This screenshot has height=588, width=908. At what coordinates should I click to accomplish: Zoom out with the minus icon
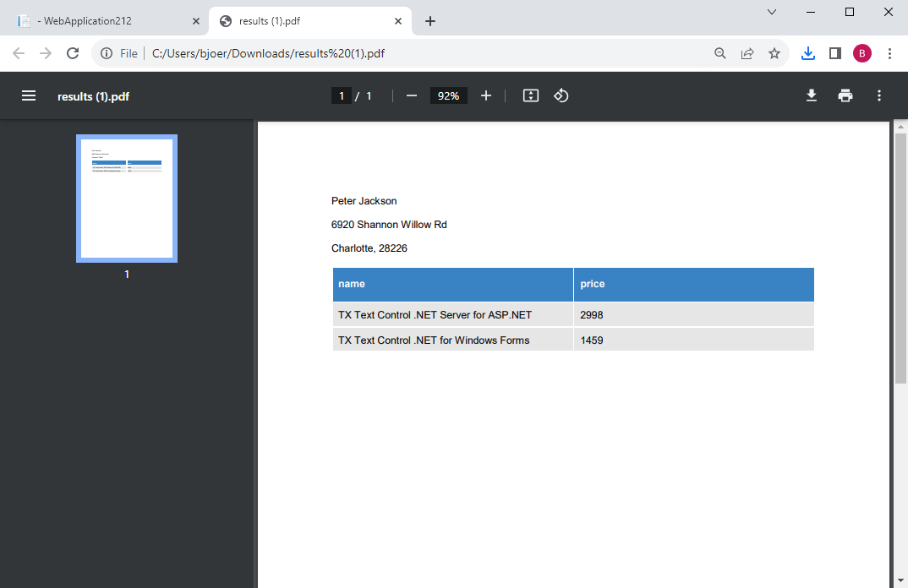pyautogui.click(x=412, y=96)
